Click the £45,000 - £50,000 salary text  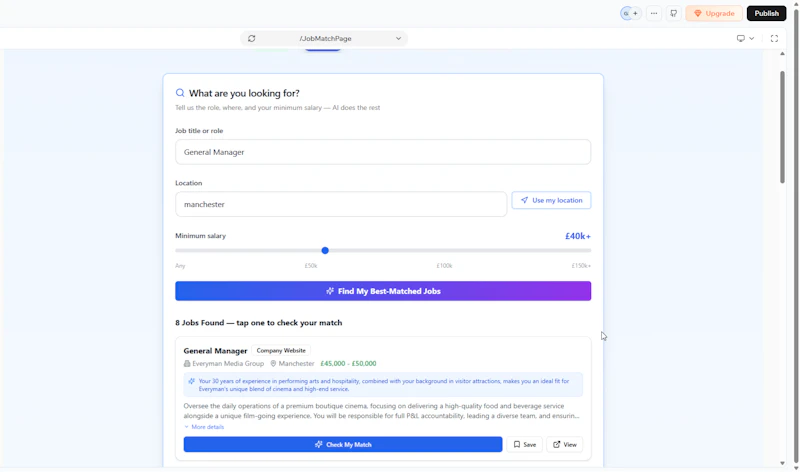point(348,364)
